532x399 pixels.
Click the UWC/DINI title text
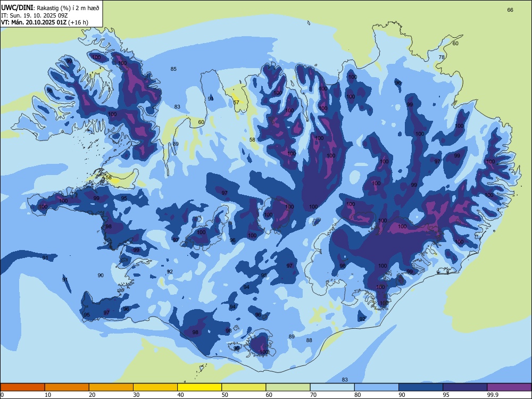click(x=17, y=8)
